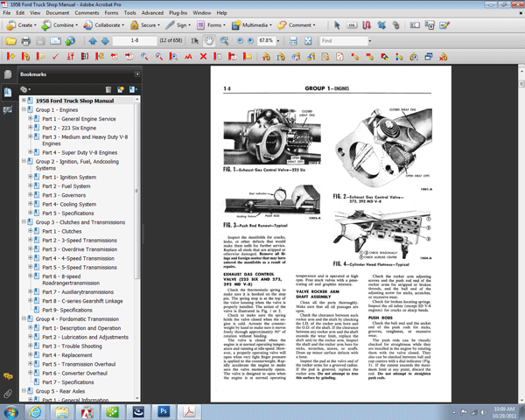The width and height of the screenshot is (525, 420).
Task: Click the Collaborate toolbar button
Action: [x=104, y=25]
